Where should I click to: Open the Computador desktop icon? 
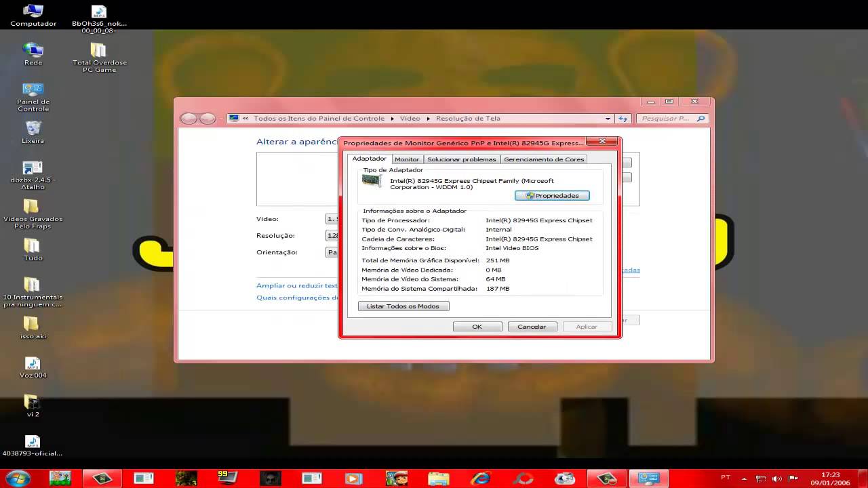(33, 16)
